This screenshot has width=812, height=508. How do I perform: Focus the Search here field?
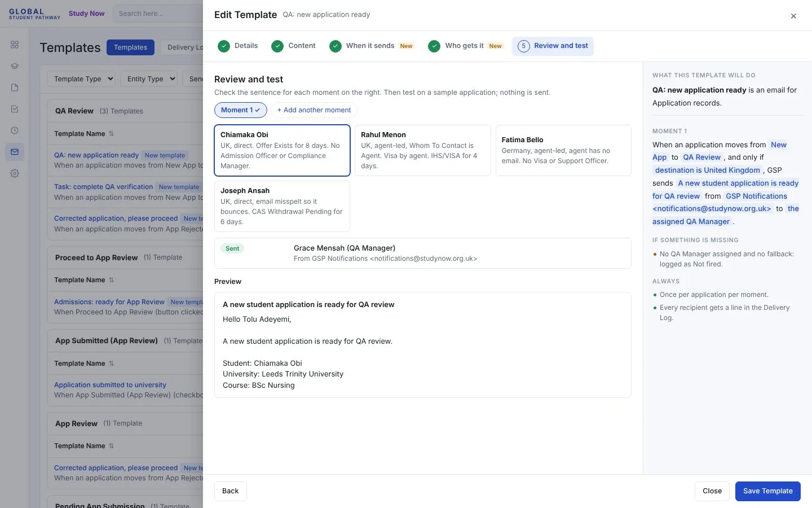click(158, 14)
